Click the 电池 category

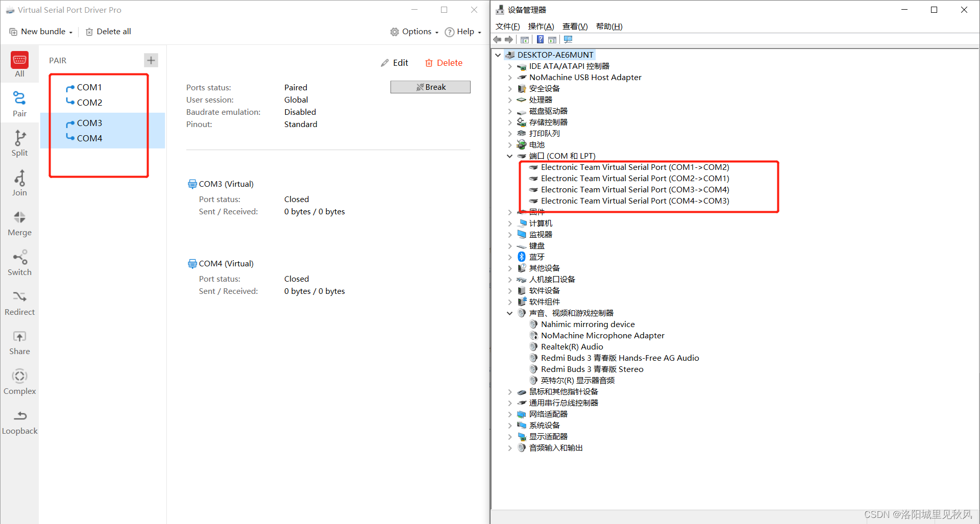(536, 145)
